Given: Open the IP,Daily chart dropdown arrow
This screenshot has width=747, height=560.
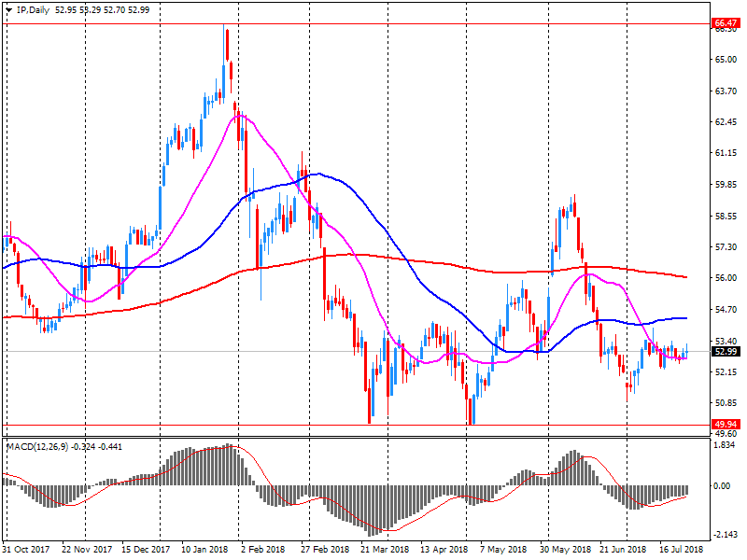Looking at the screenshot, I should 8,10.
